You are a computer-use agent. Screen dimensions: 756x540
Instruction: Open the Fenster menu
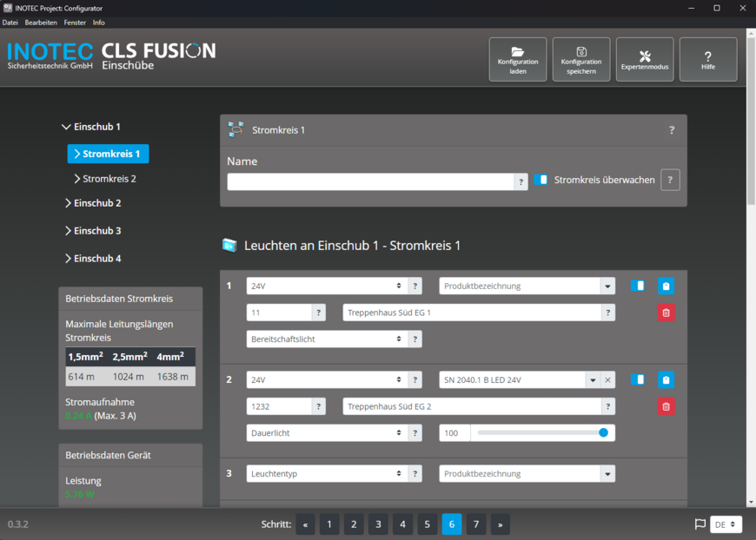click(75, 22)
